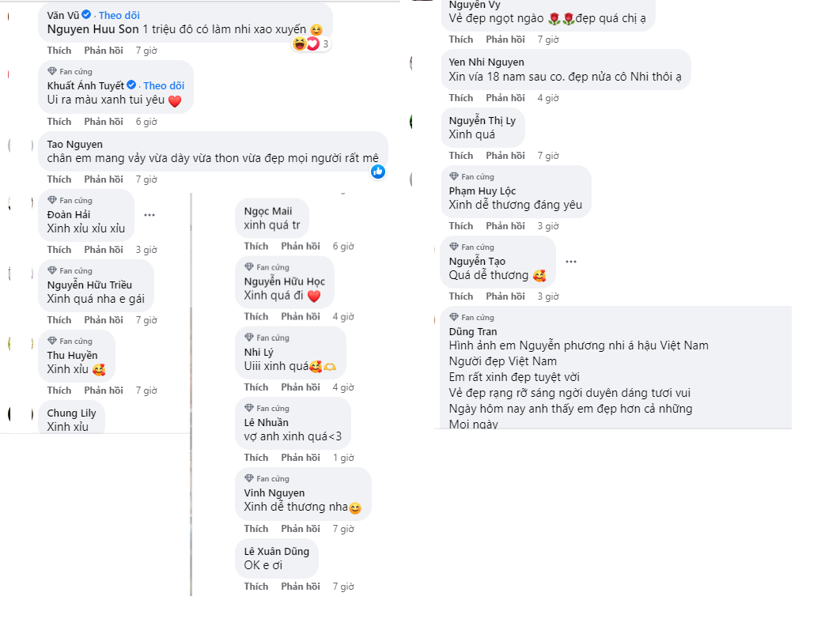
Task: Click the Fan cứng badge above Dũng Tran's comment
Action: pos(474,317)
